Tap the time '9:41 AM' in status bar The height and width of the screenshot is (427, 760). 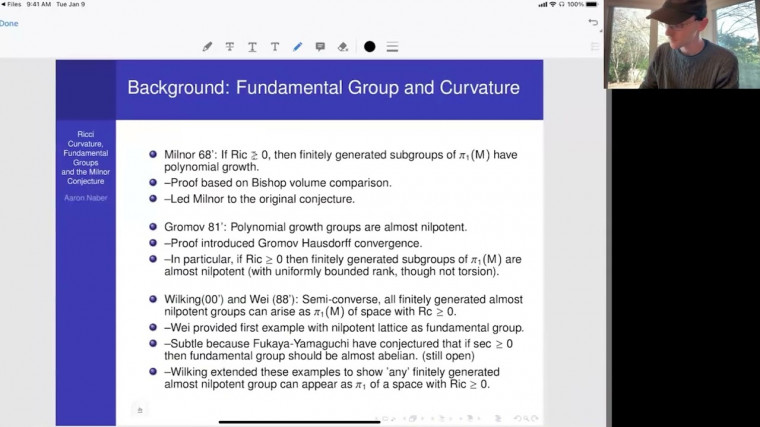tap(38, 4)
